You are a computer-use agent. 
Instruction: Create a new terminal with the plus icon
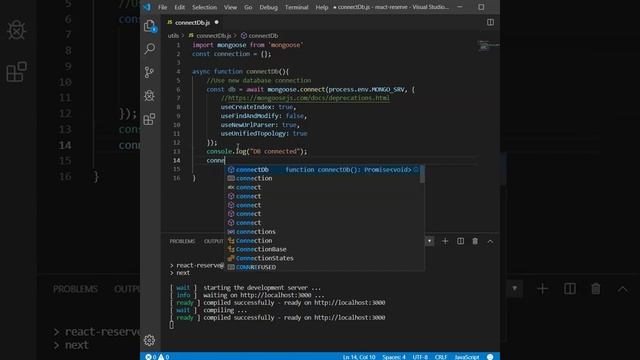click(445, 241)
